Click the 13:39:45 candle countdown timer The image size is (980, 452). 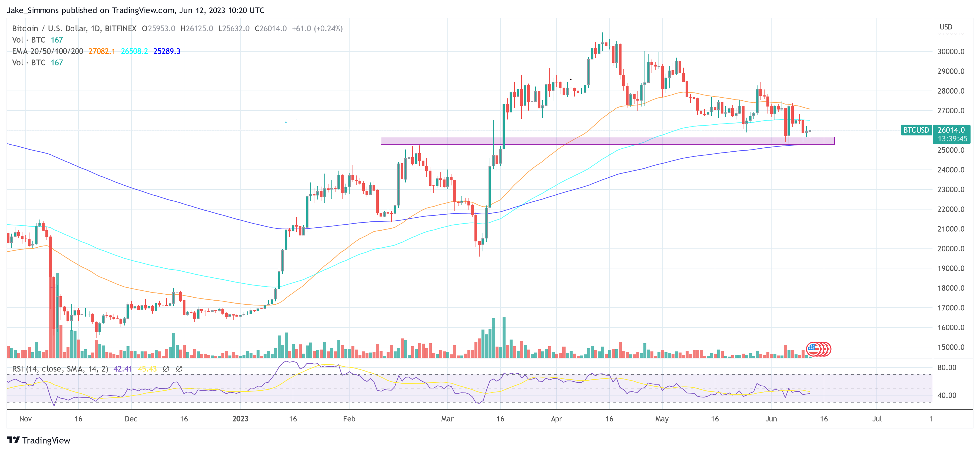tap(952, 139)
